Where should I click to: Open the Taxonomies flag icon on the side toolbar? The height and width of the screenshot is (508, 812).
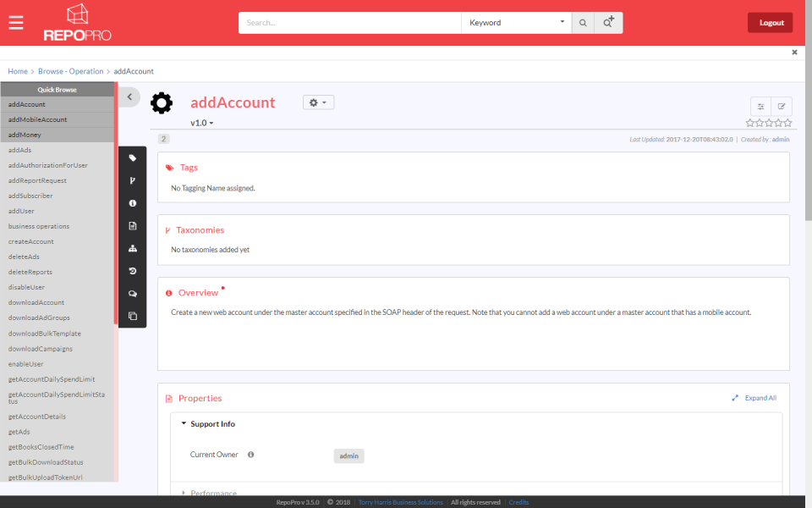click(x=133, y=180)
